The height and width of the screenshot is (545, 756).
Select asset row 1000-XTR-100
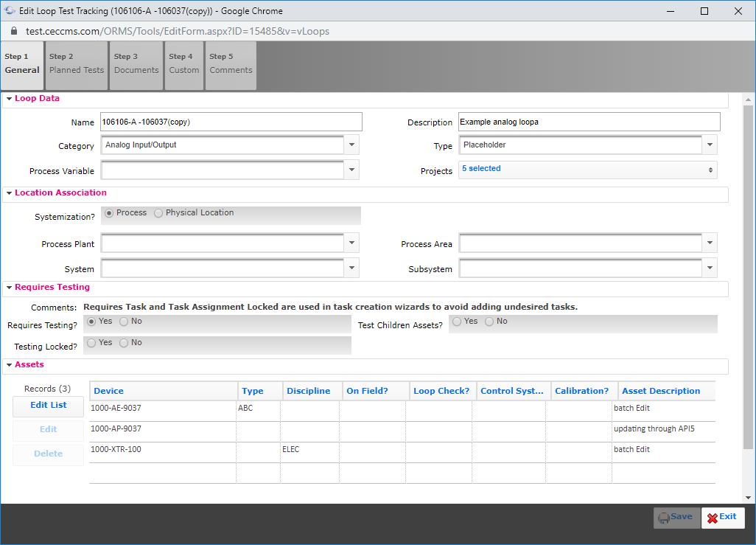(402, 453)
